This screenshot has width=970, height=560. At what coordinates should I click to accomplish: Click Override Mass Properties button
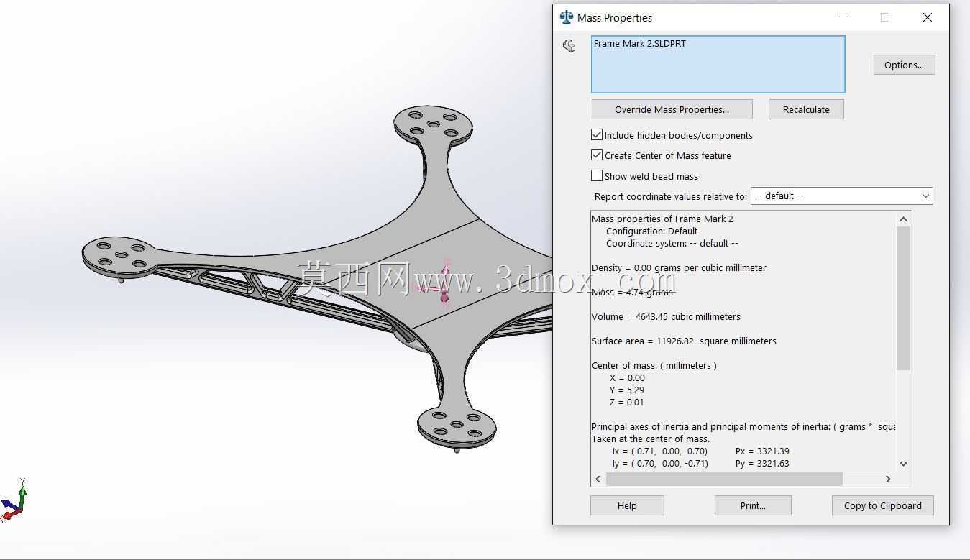672,109
